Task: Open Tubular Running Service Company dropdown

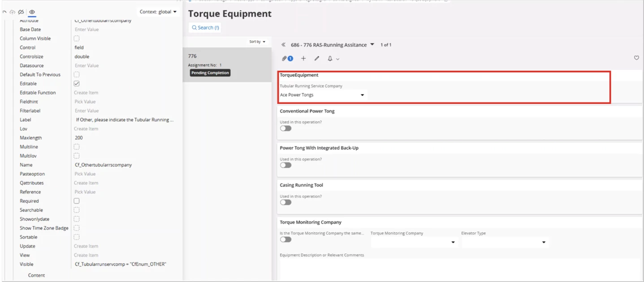Action: tap(323, 95)
